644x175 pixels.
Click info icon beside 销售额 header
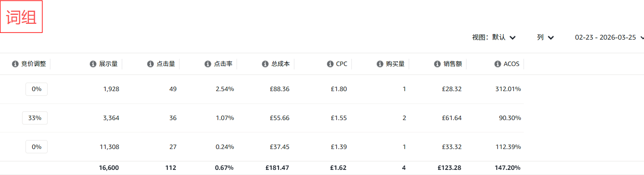click(x=437, y=64)
